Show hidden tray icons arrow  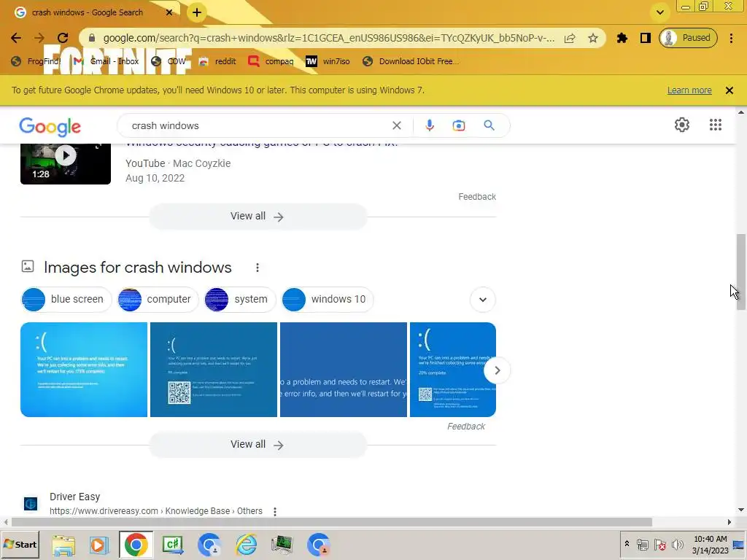(627, 544)
